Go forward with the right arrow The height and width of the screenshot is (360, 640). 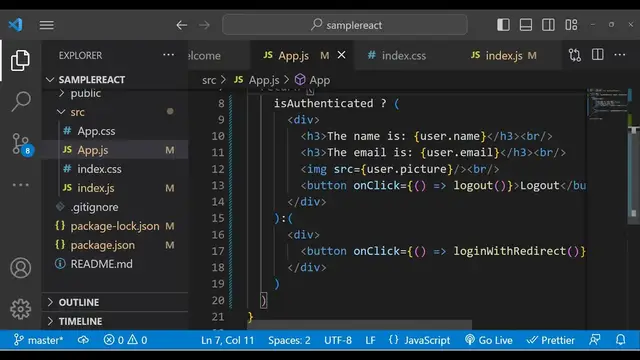204,25
